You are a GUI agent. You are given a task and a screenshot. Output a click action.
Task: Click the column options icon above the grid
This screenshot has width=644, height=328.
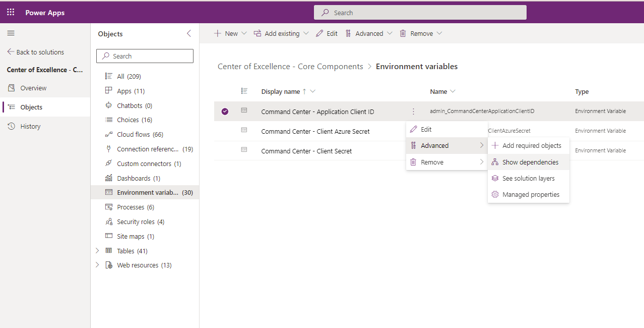point(244,91)
